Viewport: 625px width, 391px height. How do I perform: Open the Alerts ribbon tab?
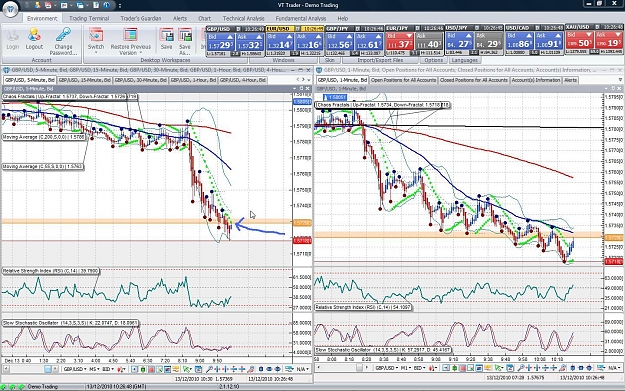[x=180, y=18]
